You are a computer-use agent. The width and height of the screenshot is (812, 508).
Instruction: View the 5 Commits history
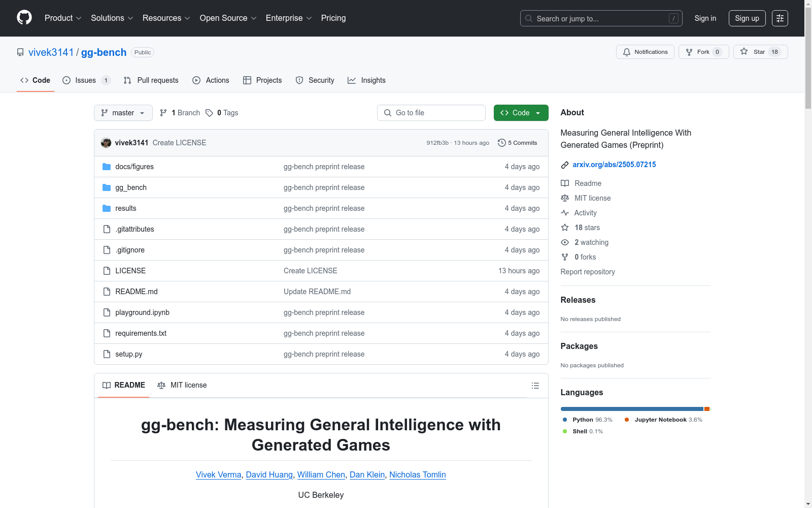pos(518,143)
